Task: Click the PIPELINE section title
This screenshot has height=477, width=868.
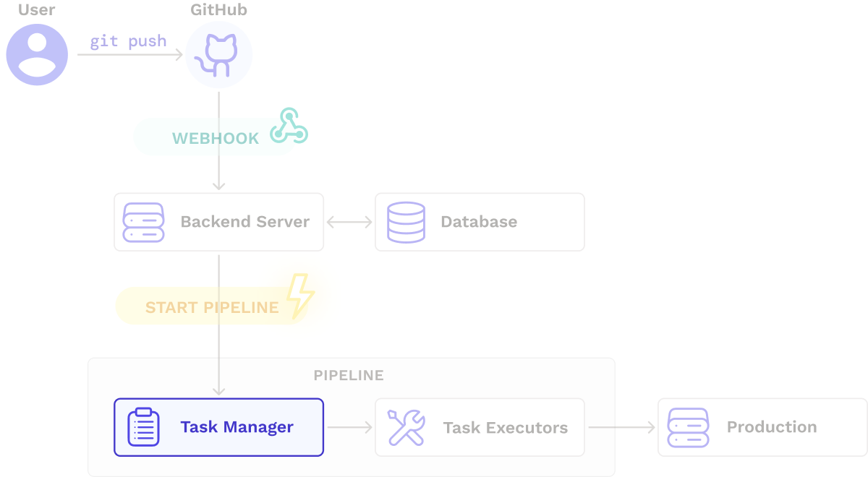Action: coord(349,375)
